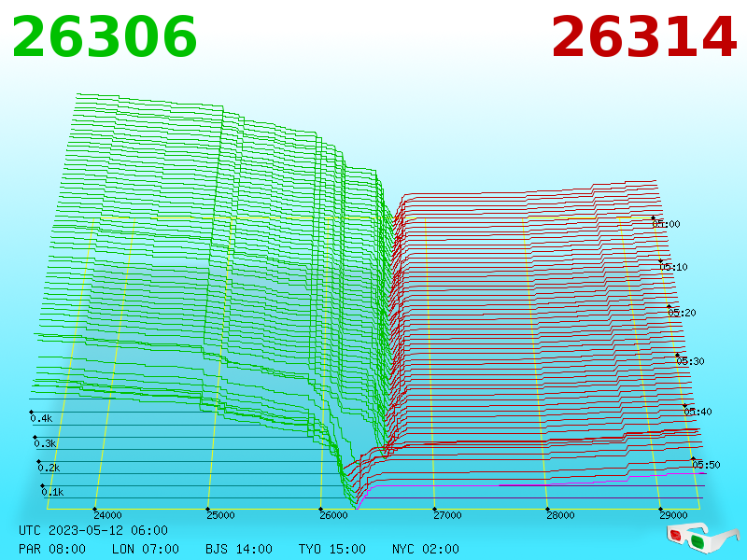The image size is (747, 560).
Task: Click the TYO 15:00 time
Action: tap(332, 549)
